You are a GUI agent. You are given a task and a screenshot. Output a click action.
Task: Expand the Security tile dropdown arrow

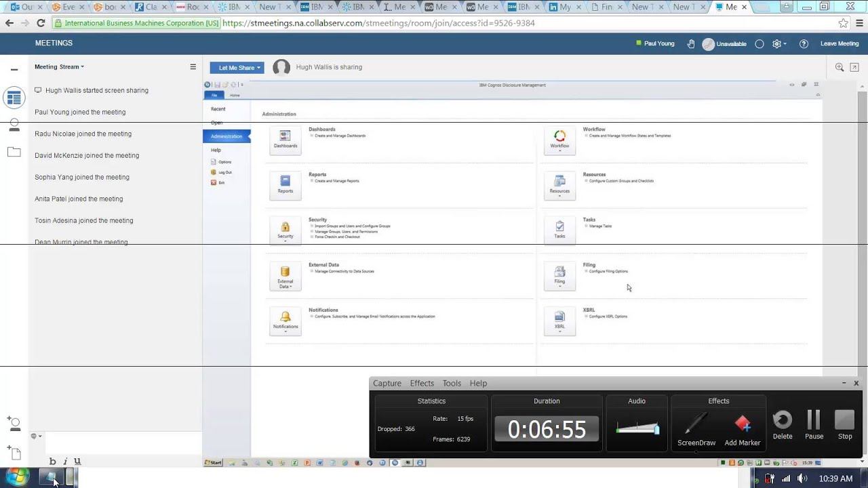click(285, 241)
